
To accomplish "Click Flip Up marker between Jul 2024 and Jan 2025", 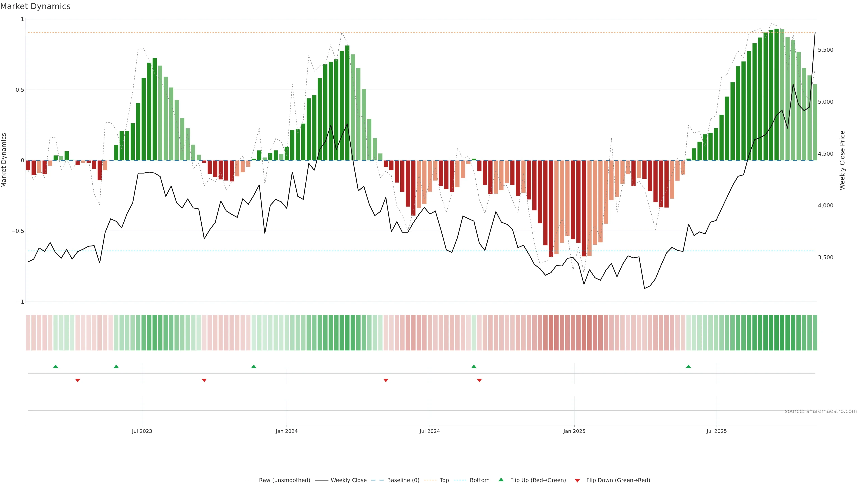I will pos(474,366).
